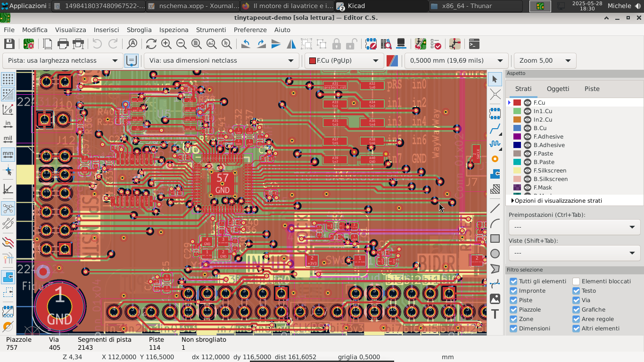The height and width of the screenshot is (362, 644).
Task: Enable the Elementi bloccati checkbox
Action: 576,281
